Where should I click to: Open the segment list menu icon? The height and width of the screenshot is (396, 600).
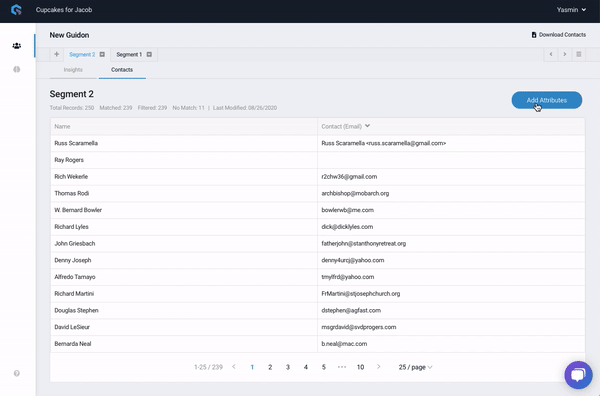click(x=579, y=54)
